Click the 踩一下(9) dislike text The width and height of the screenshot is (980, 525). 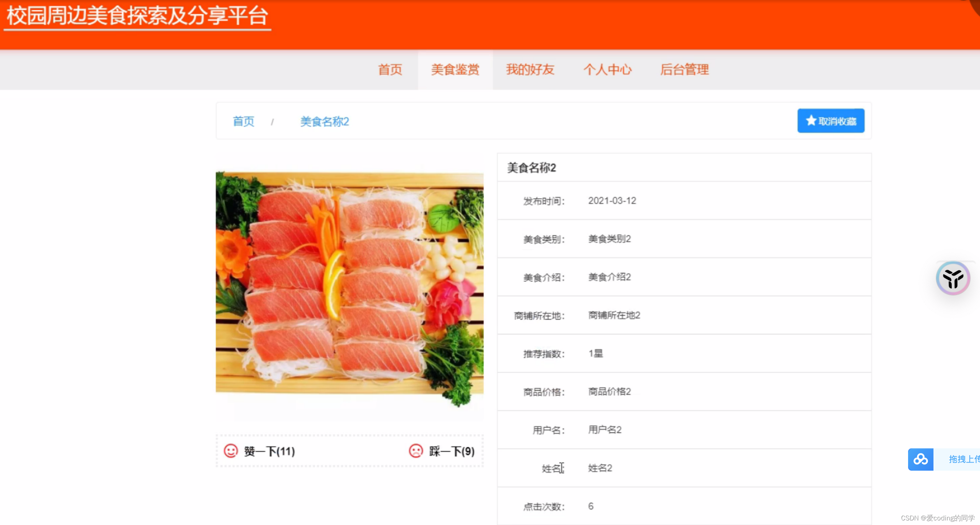pos(452,452)
